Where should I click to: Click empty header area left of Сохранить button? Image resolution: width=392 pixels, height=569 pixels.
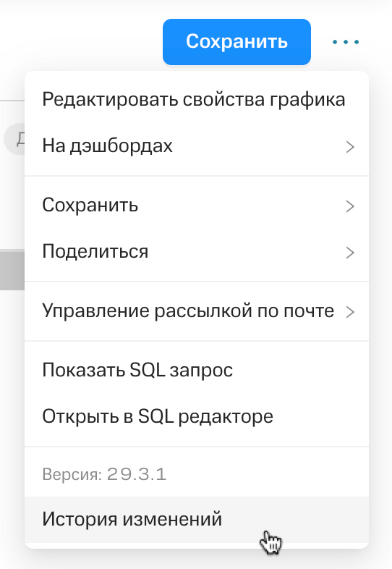pos(80,42)
